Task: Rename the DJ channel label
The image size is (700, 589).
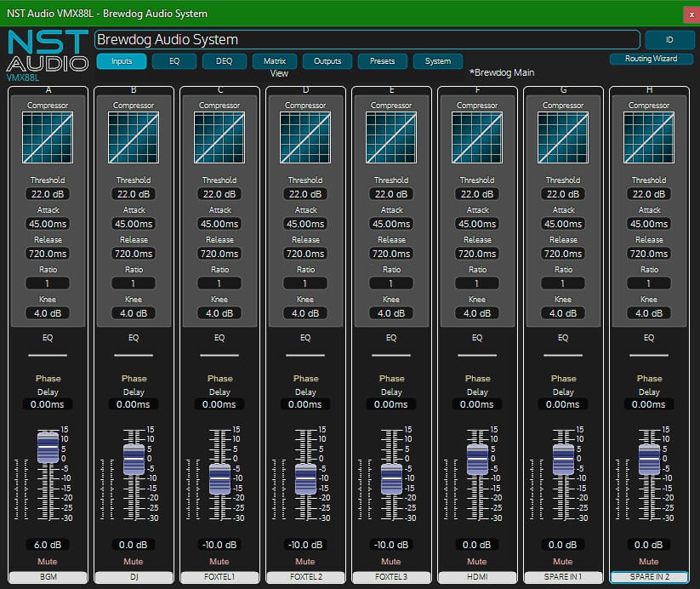Action: pos(134,577)
